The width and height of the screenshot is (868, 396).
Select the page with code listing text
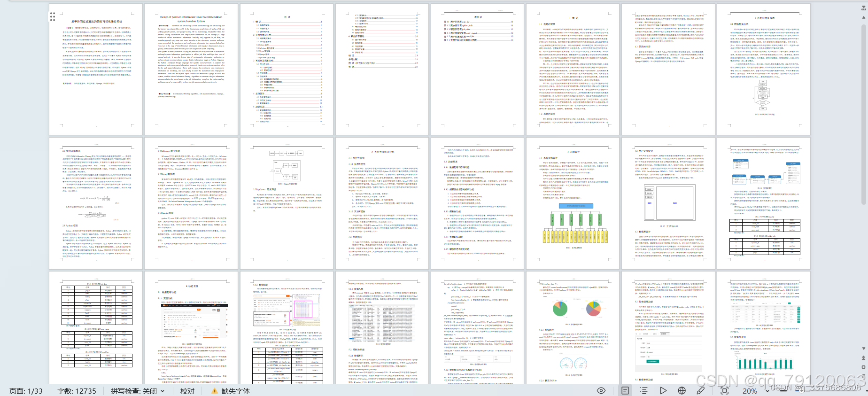[x=477, y=328]
